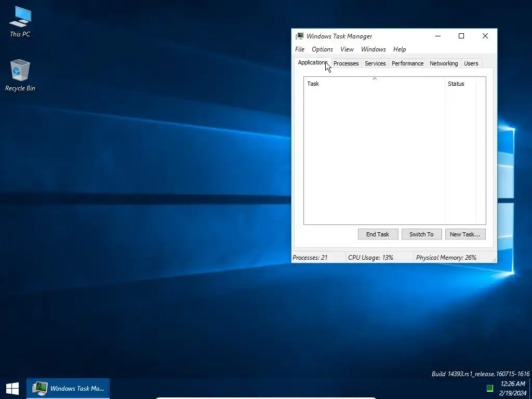532x399 pixels.
Task: Open the This PC desktop icon
Action: pos(20,21)
